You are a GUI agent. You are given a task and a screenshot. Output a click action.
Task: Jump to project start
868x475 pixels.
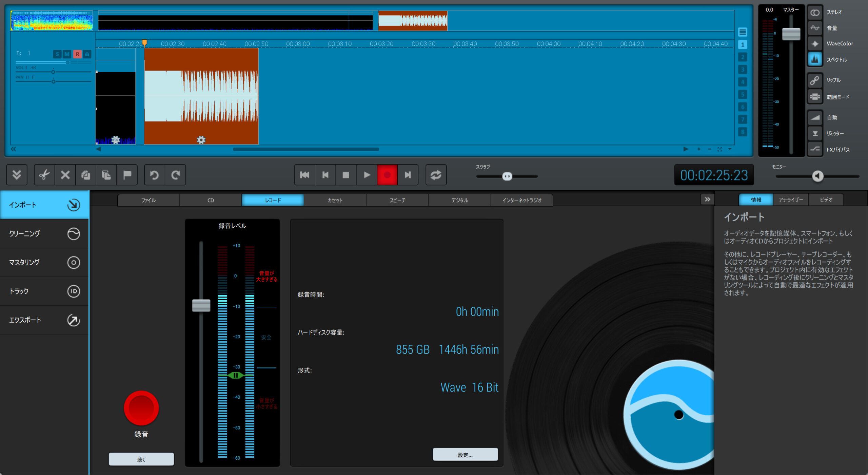(x=304, y=175)
